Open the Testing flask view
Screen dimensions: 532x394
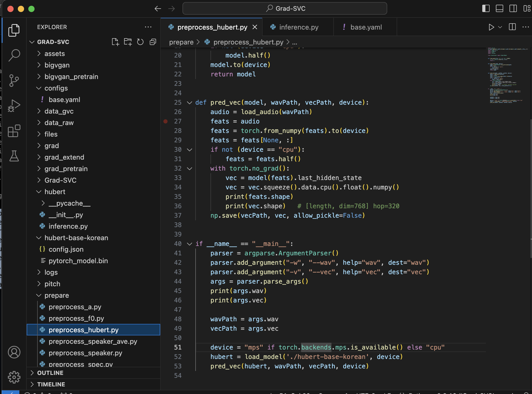[x=14, y=156]
